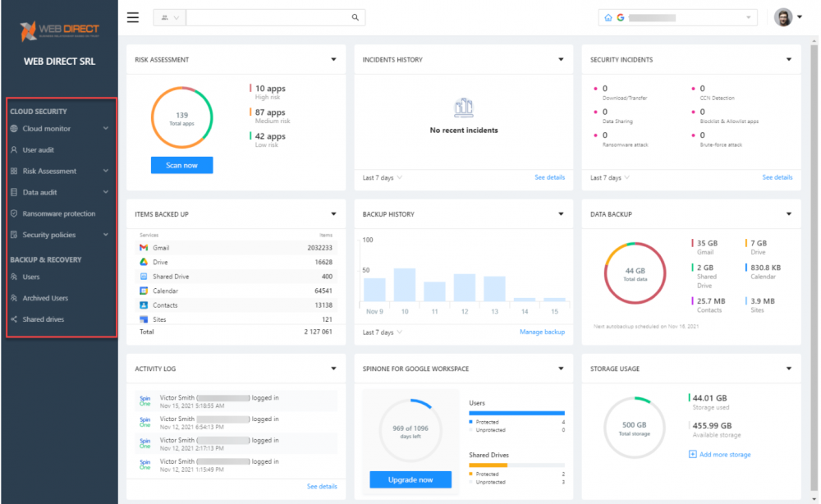Viewport: 821px width, 504px height.
Task: Click the Cloud monitor globe icon
Action: click(14, 129)
